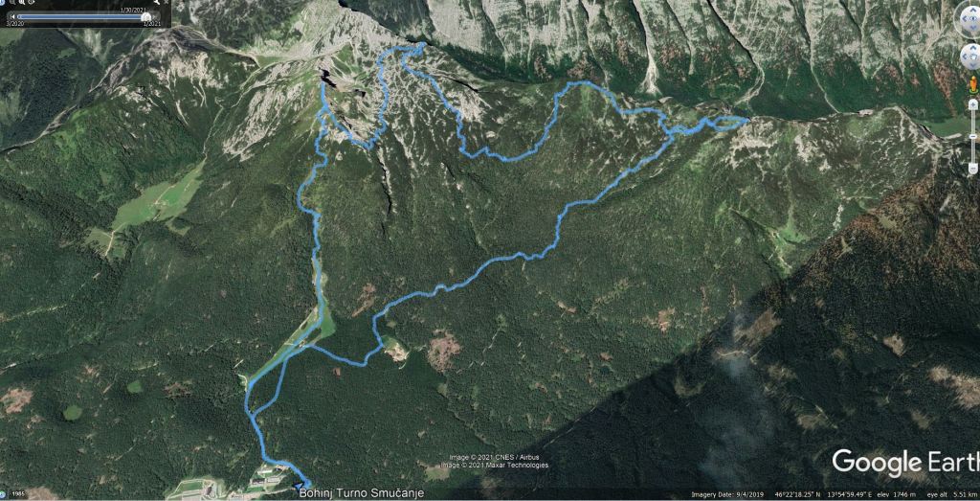Click the zoom-in magnifier on time slider bar
Viewport: 980px width, 501px height.
click(x=23, y=2)
